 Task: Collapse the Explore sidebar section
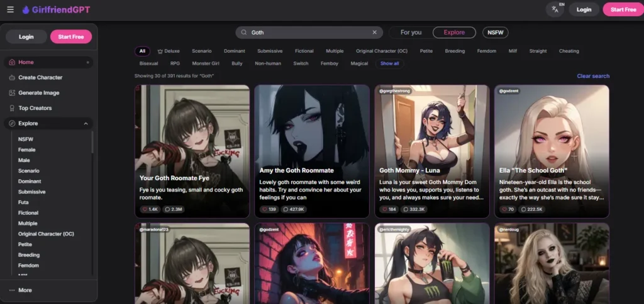[x=86, y=124]
